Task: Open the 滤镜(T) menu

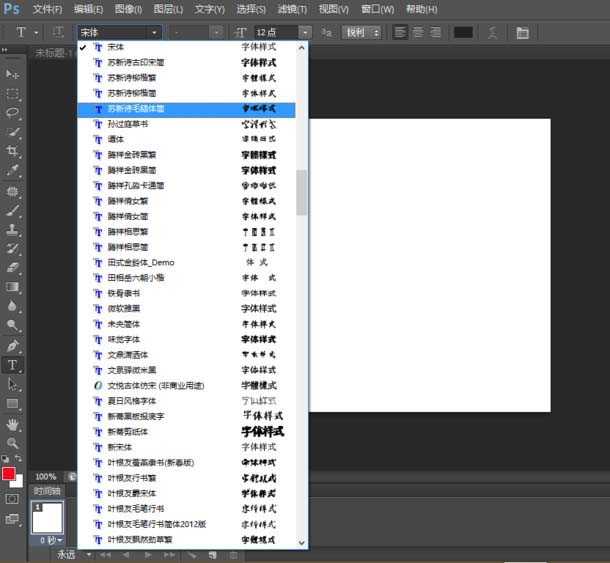Action: point(292,9)
